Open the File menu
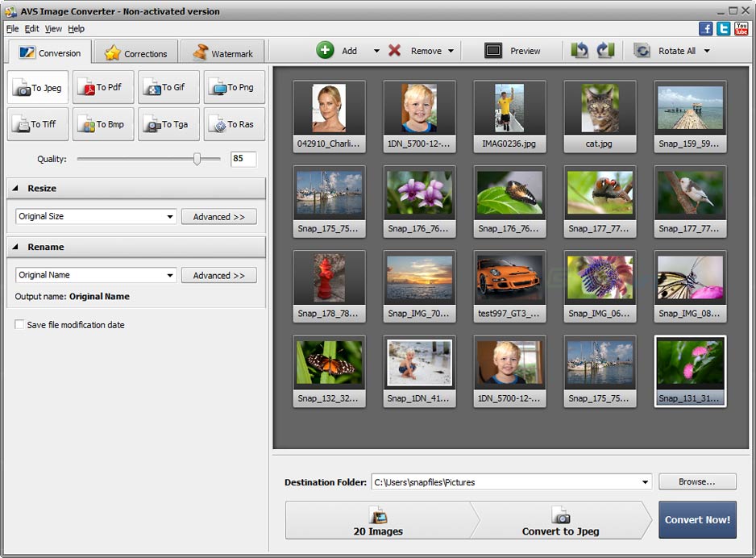Screen dimensions: 756x558 click(13, 29)
